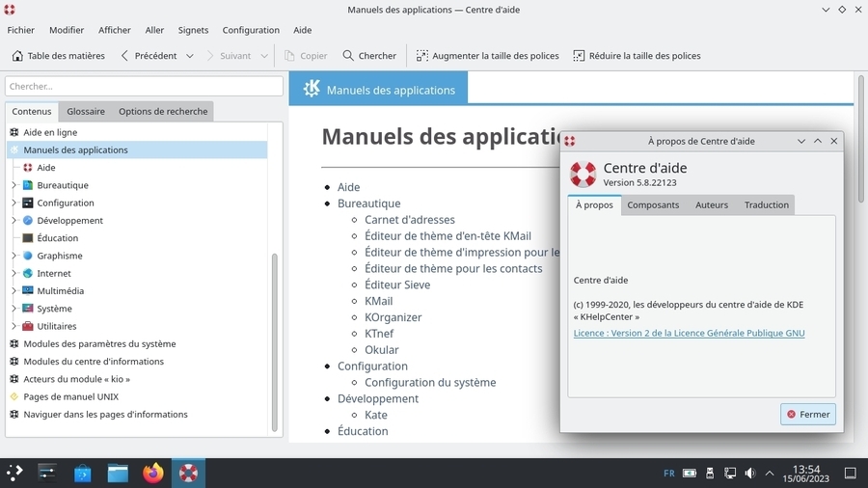Click the Multimédia category icon
The height and width of the screenshot is (488, 868).
click(x=28, y=291)
